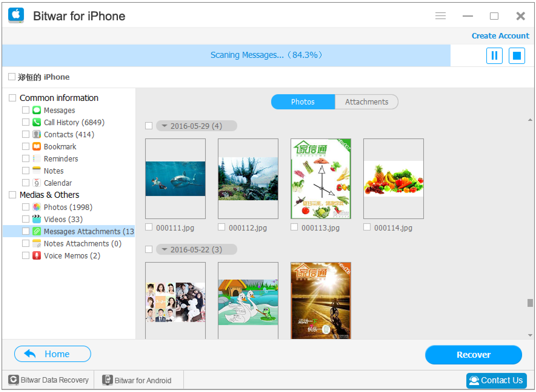Click the scanning progress bar

coord(226,55)
